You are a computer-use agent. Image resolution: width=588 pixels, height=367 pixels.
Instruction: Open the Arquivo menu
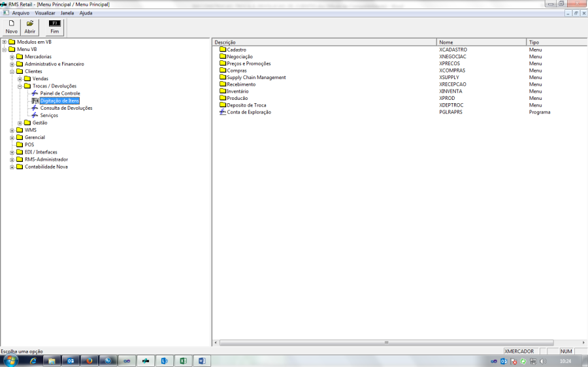pos(21,13)
